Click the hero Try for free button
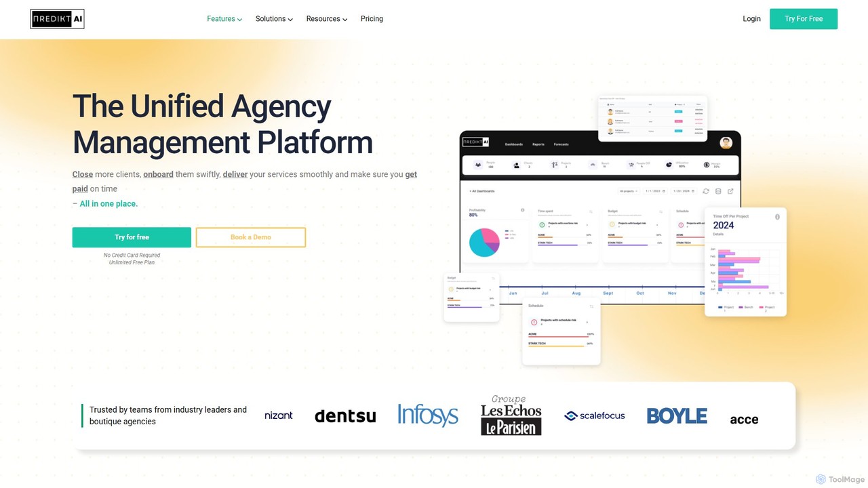Screen dimensions: 868x488 pyautogui.click(x=132, y=237)
